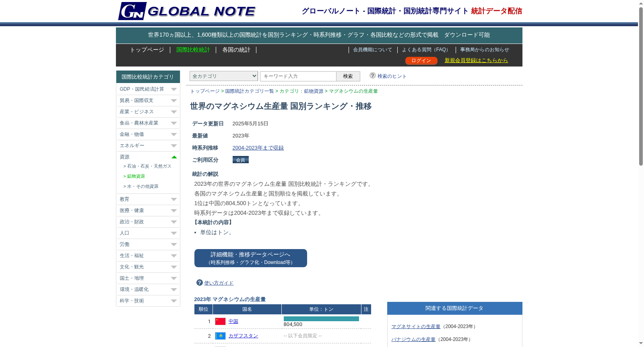Image resolution: width=644 pixels, height=347 pixels.
Task: Expand 貿易・国際収支 category
Action: coord(148,100)
